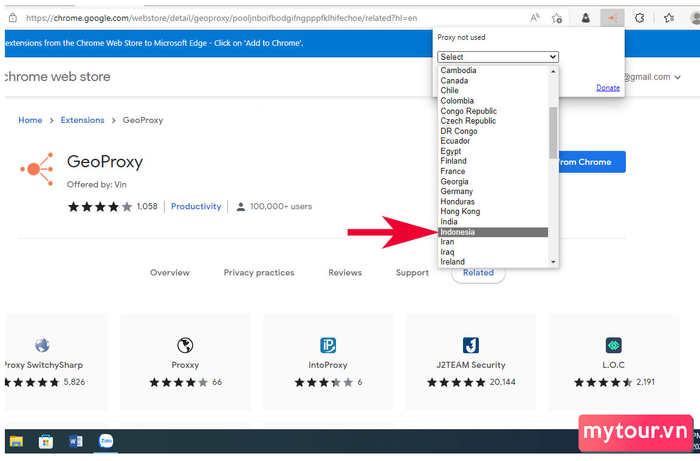The height and width of the screenshot is (461, 700).
Task: Open Proxy SwitchySharp globe icon
Action: [42, 345]
